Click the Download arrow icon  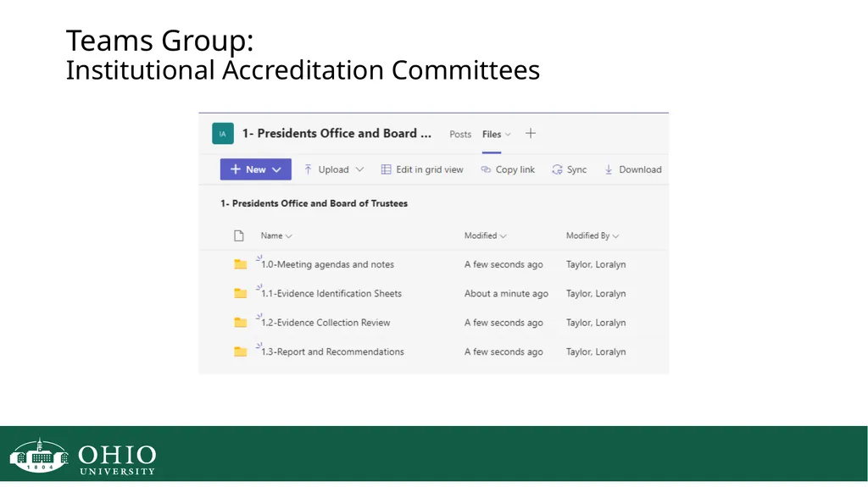pos(609,169)
